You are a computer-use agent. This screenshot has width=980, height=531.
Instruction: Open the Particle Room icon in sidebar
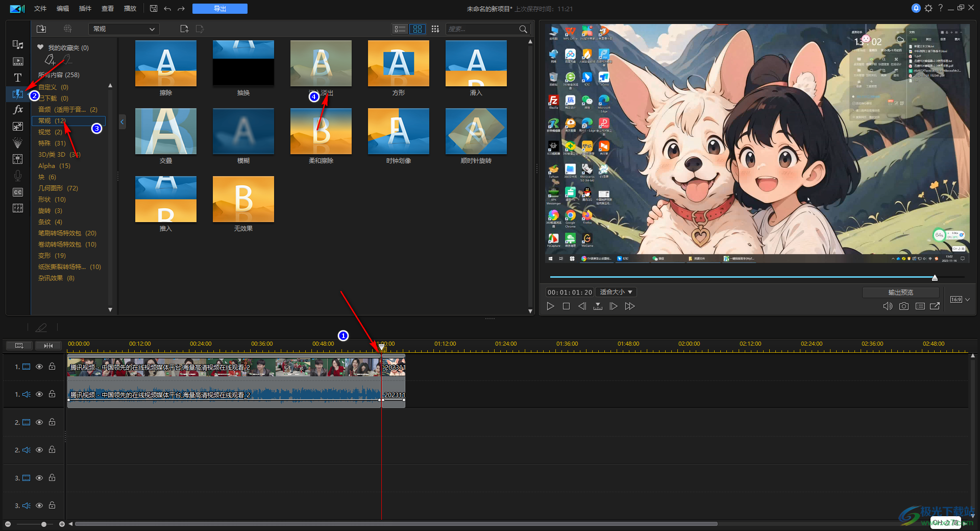pos(18,143)
